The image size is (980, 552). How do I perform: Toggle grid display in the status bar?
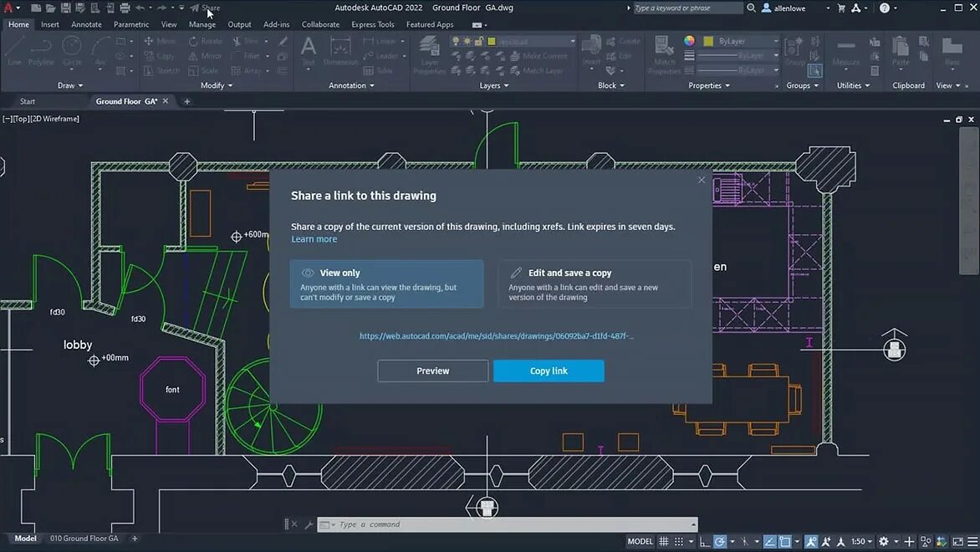point(663,541)
